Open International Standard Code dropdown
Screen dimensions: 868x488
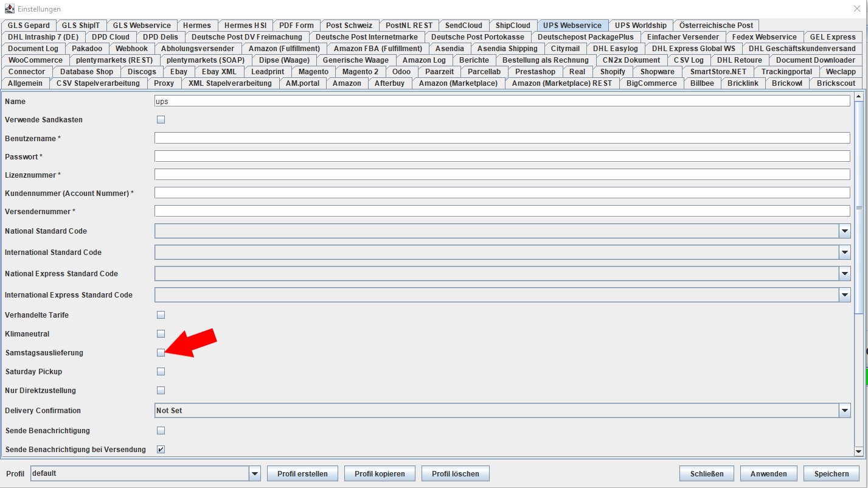844,253
